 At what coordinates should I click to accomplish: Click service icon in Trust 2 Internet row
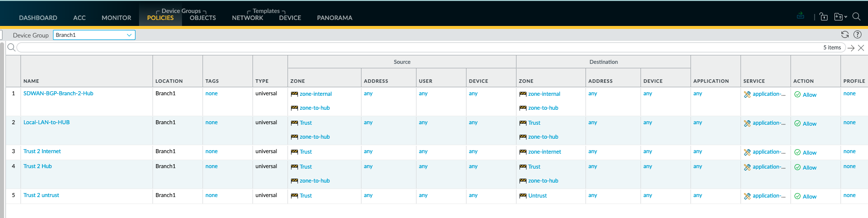click(x=747, y=152)
